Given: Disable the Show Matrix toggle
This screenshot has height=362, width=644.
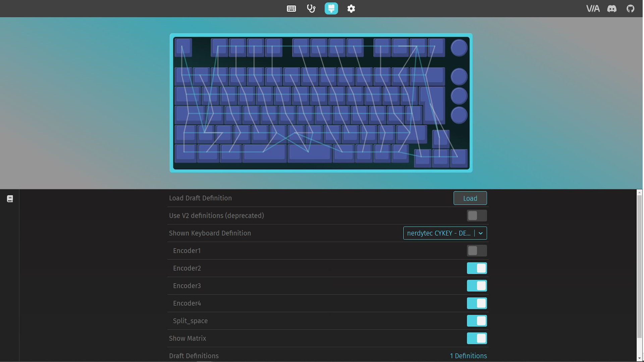Looking at the screenshot, I should coord(477,338).
